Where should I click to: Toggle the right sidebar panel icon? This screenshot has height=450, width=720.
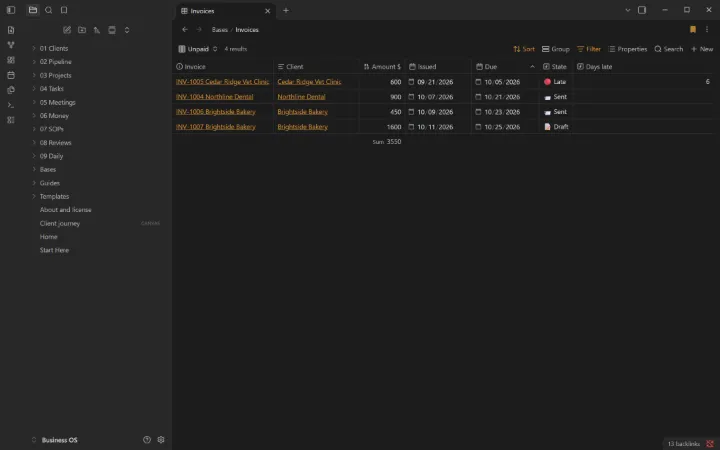pyautogui.click(x=642, y=10)
